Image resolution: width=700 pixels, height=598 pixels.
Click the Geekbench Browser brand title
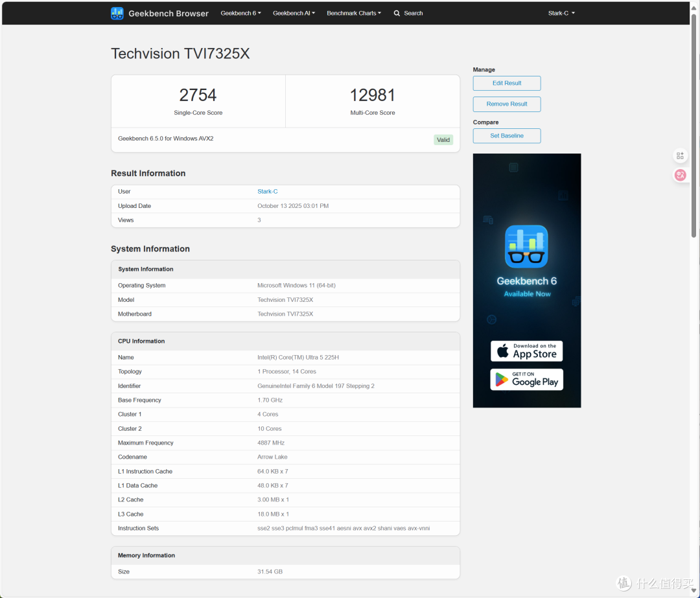(169, 14)
